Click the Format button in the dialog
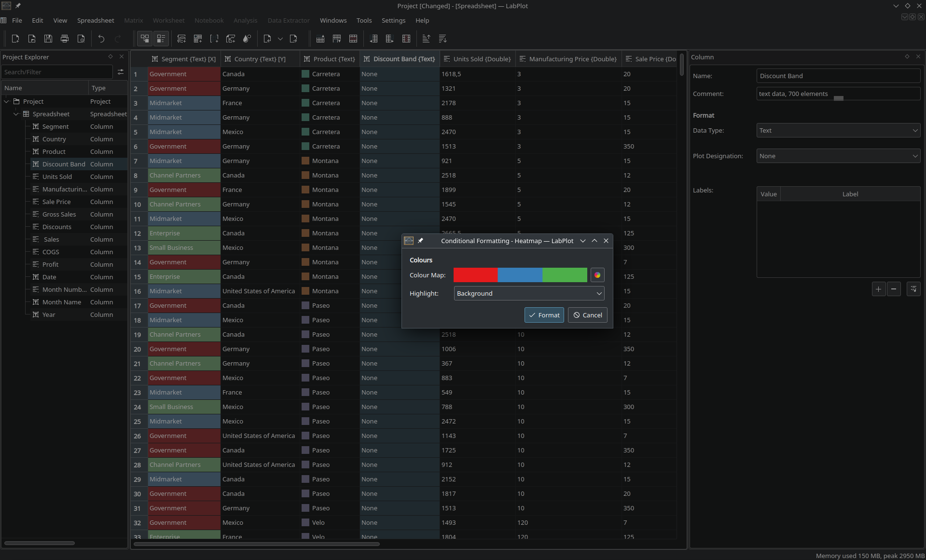926x560 pixels. (544, 314)
